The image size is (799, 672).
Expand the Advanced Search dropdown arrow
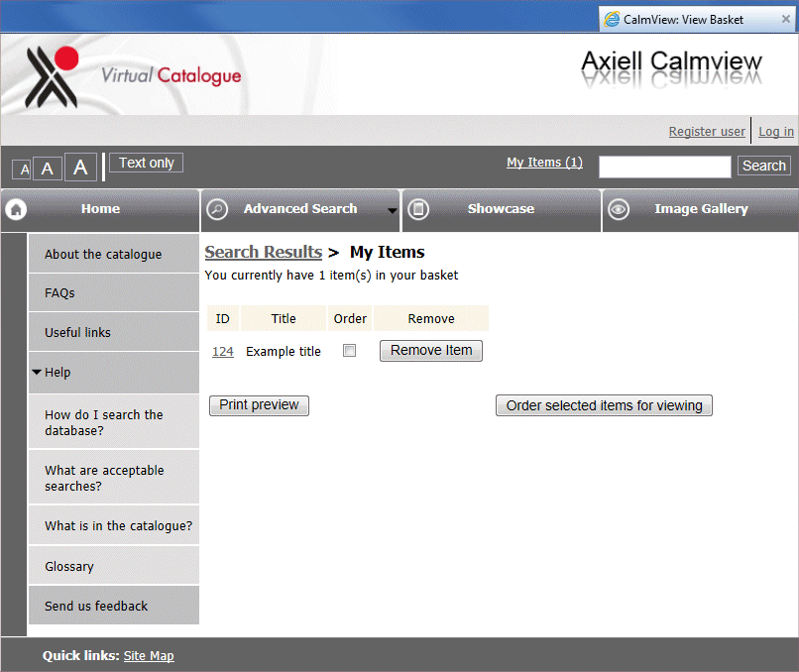point(392,210)
